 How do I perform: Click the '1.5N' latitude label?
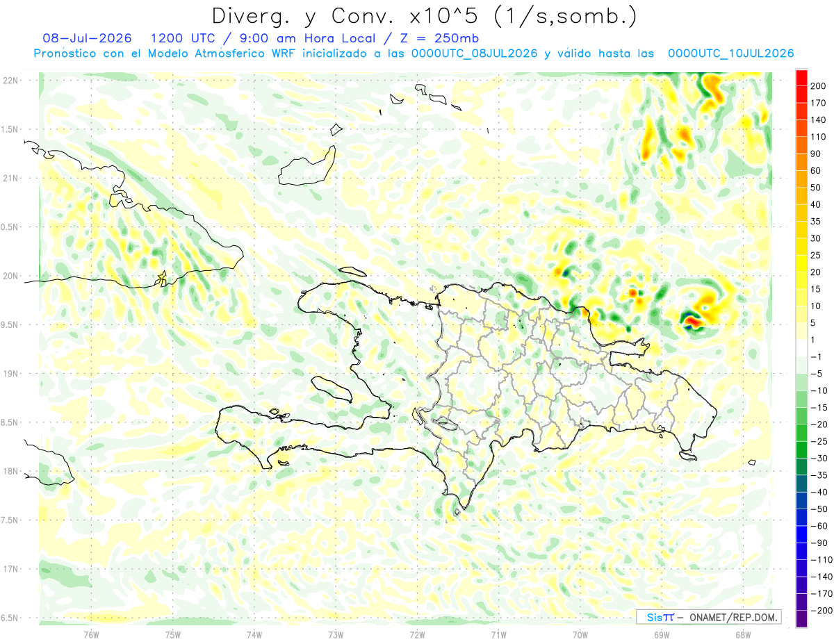[10, 129]
